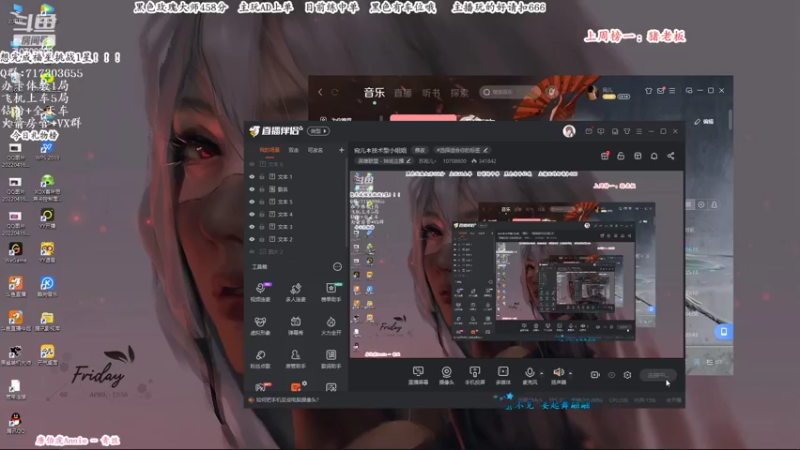The height and width of the screenshot is (450, 800).
Task: Add a screen capture source from the bottom bar
Action: (x=418, y=376)
